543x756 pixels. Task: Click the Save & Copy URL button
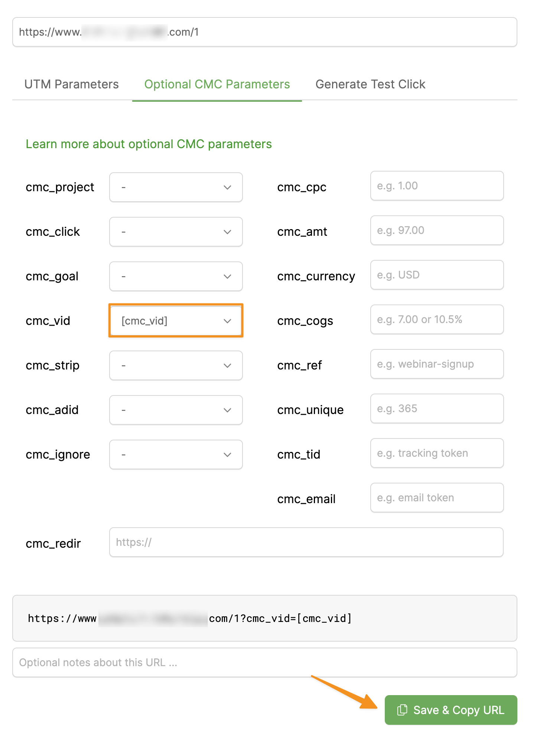[451, 710]
